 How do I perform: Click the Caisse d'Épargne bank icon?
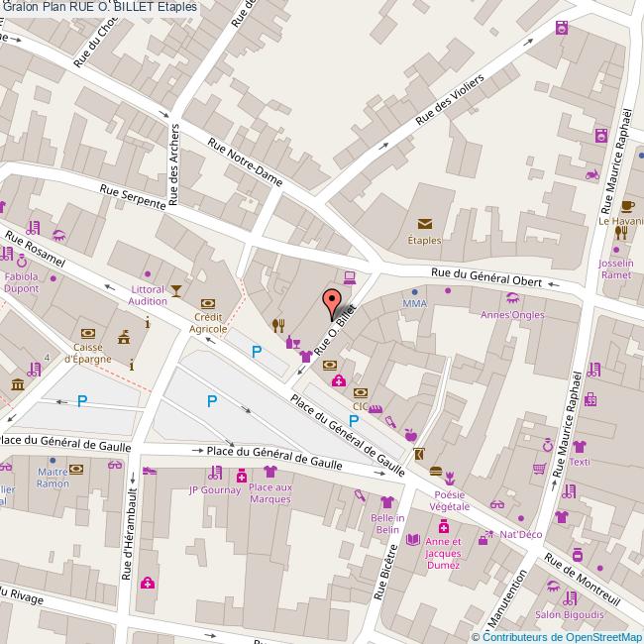click(x=88, y=333)
